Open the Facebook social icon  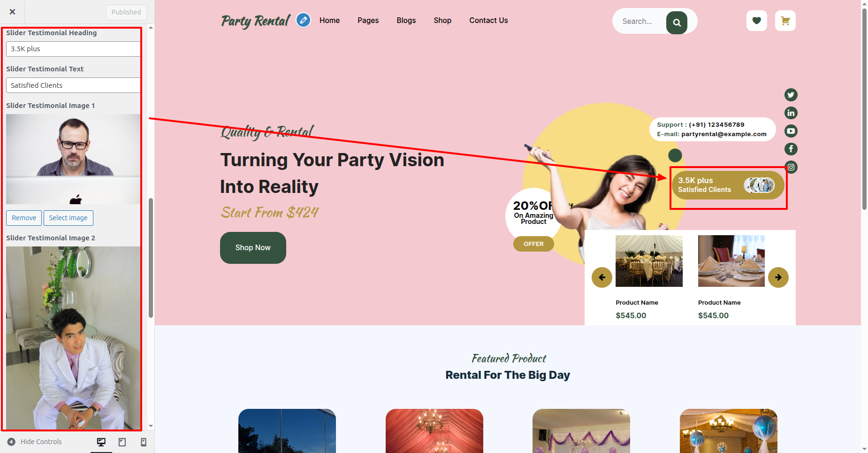(791, 149)
